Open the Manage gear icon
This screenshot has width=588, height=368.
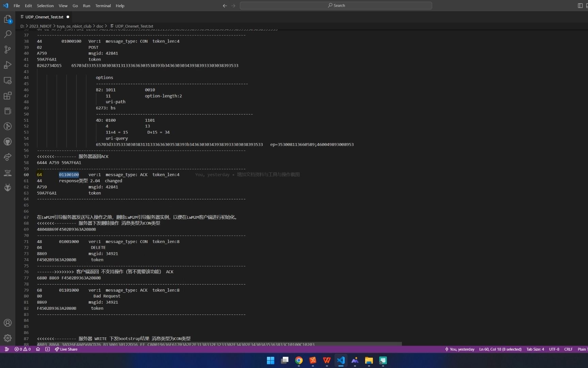(x=7, y=338)
